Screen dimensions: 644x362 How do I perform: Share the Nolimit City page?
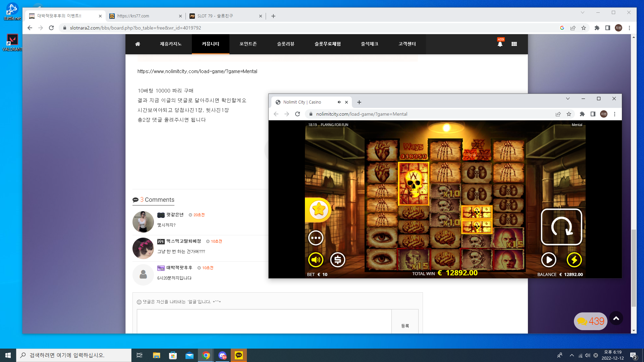(558, 114)
